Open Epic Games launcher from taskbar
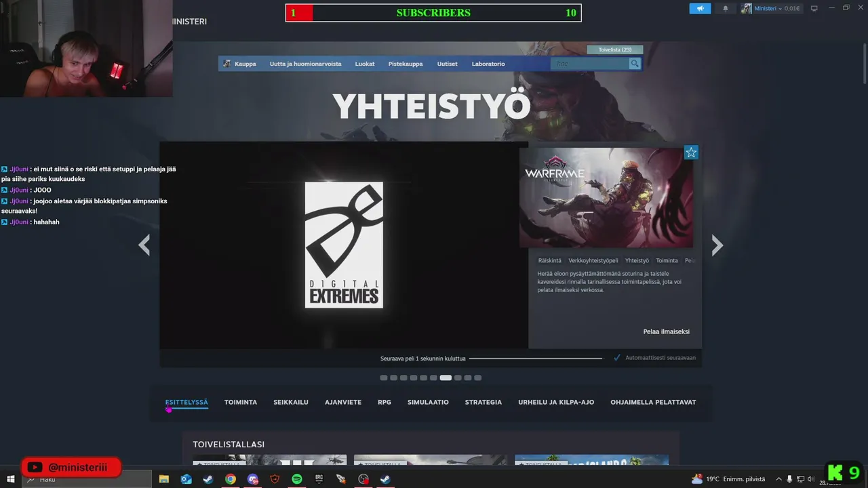The image size is (868, 488). [319, 479]
